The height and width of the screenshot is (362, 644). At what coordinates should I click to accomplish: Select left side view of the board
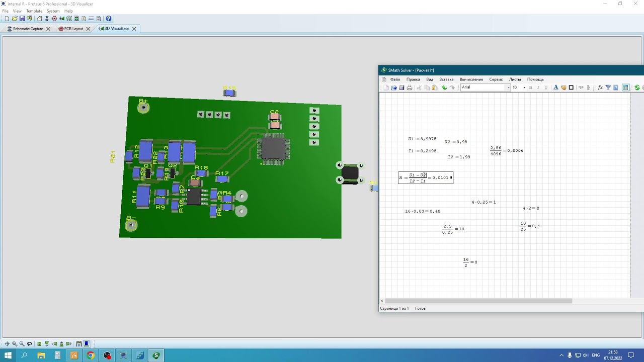pos(54,344)
